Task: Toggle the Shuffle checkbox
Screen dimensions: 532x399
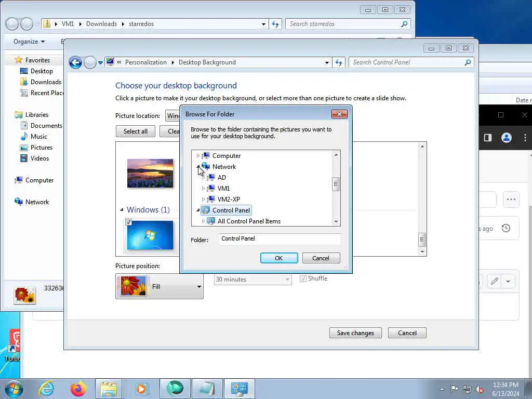Action: pos(303,278)
